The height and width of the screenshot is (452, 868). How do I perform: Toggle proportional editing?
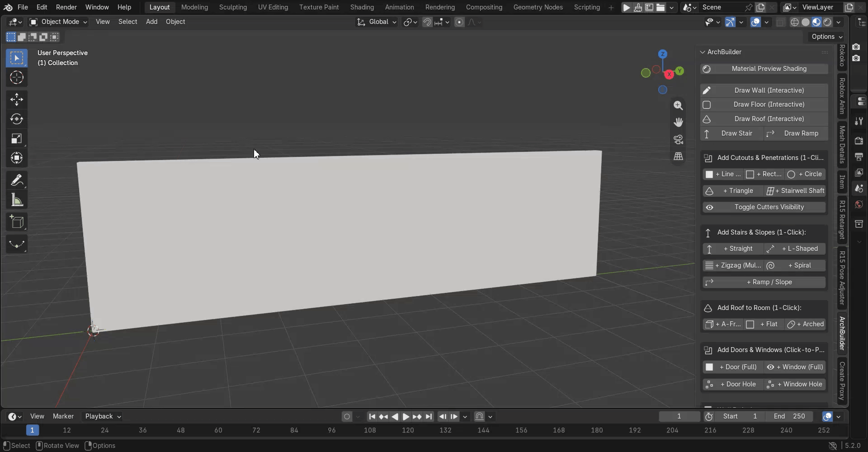(459, 22)
